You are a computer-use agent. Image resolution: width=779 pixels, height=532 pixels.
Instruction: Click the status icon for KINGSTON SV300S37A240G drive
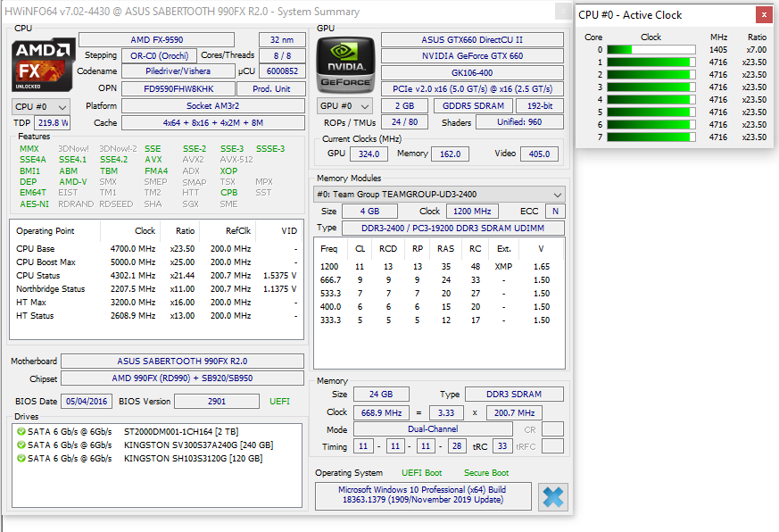point(21,445)
